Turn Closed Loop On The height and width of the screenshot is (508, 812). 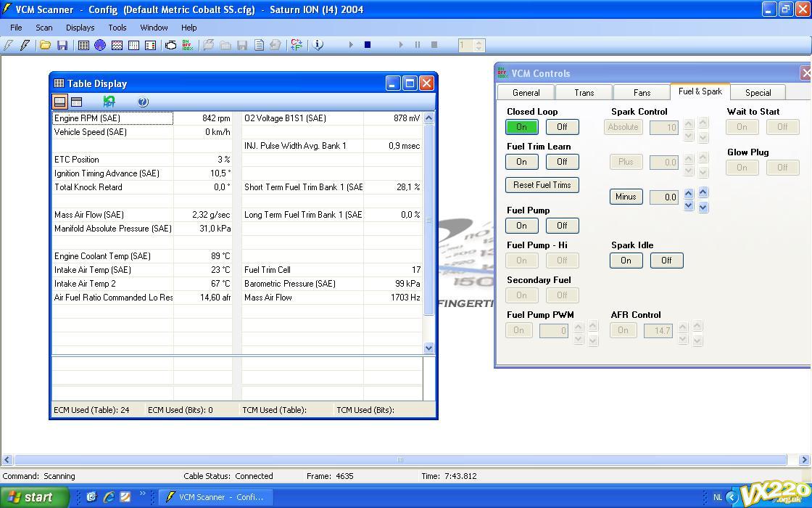pos(521,127)
